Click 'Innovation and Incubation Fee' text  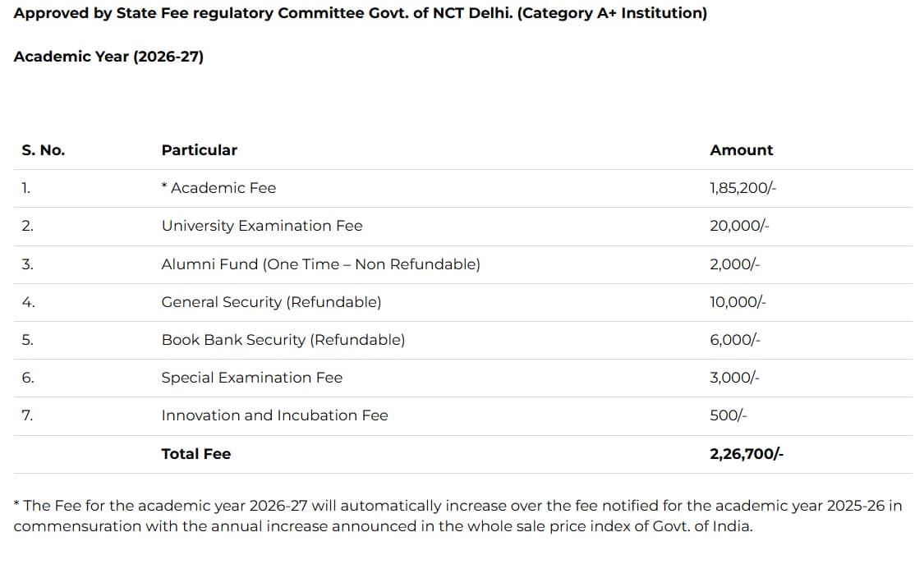pos(274,415)
